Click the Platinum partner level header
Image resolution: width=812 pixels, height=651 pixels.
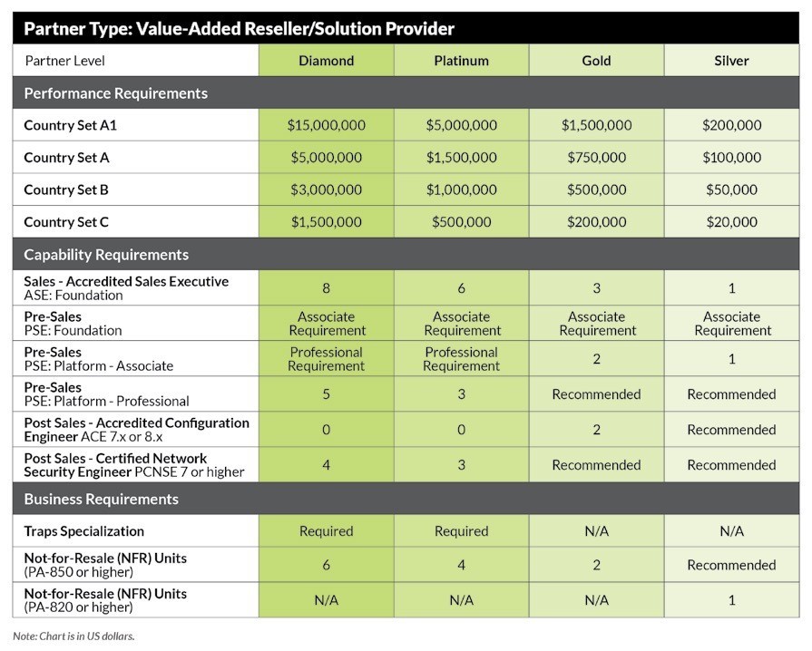(461, 61)
